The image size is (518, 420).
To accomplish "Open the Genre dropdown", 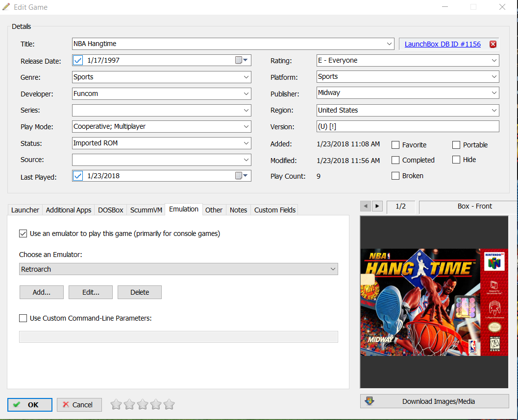I will coord(246,77).
